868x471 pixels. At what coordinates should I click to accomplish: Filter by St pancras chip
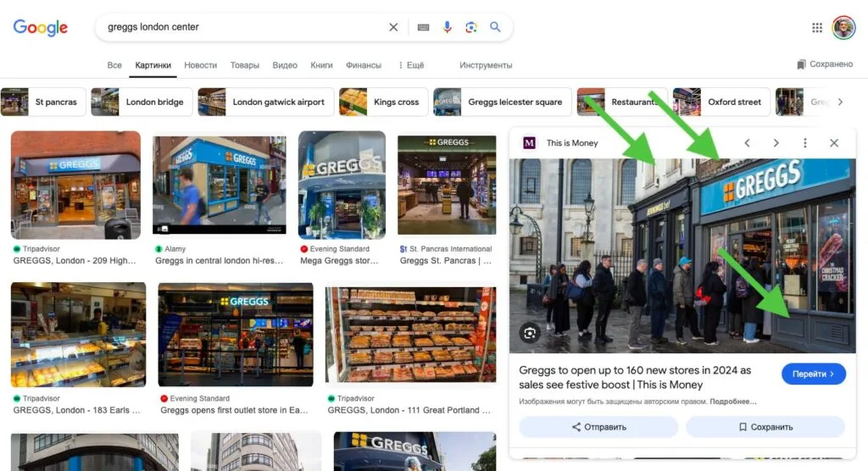[x=43, y=102]
